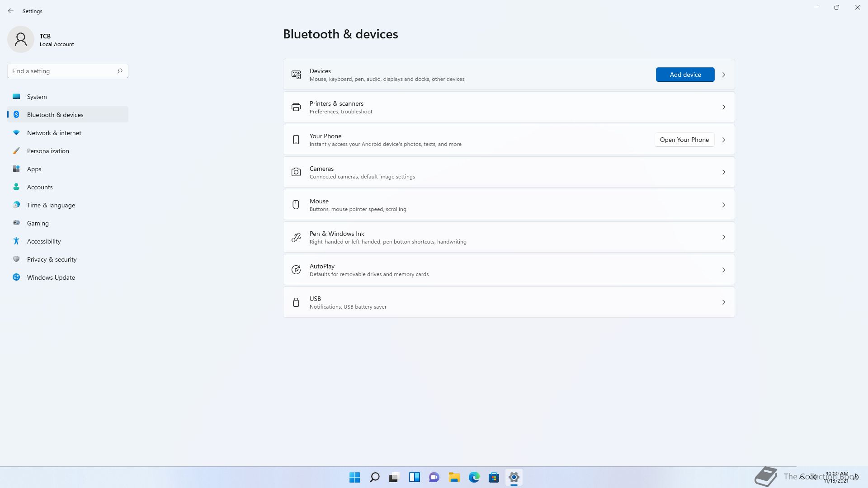Click the Gaming label in sidebar
The image size is (868, 488).
pyautogui.click(x=38, y=223)
